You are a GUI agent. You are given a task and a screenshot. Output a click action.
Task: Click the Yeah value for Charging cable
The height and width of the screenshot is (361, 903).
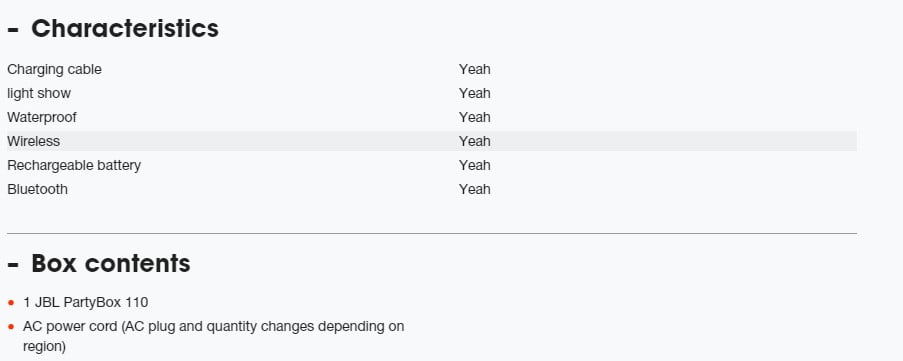click(x=475, y=70)
